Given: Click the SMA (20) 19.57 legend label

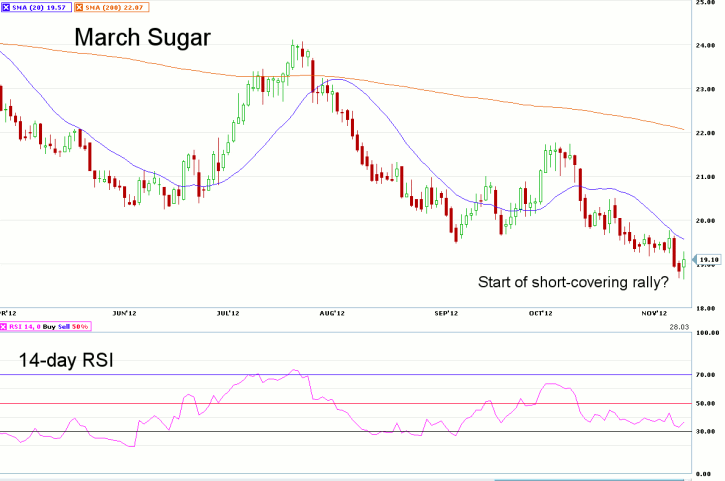Looking at the screenshot, I should (38, 5).
